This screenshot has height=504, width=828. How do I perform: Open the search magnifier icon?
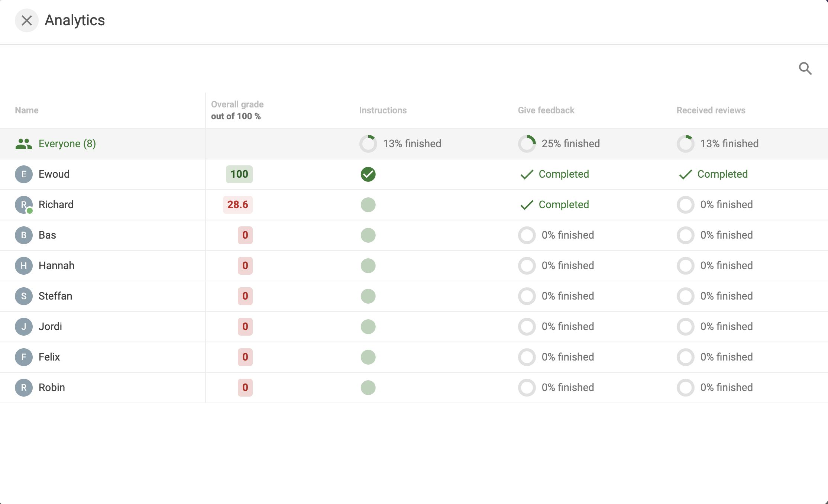point(805,68)
